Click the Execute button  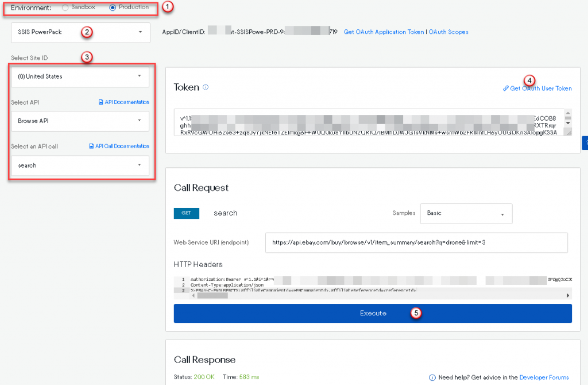click(x=373, y=313)
